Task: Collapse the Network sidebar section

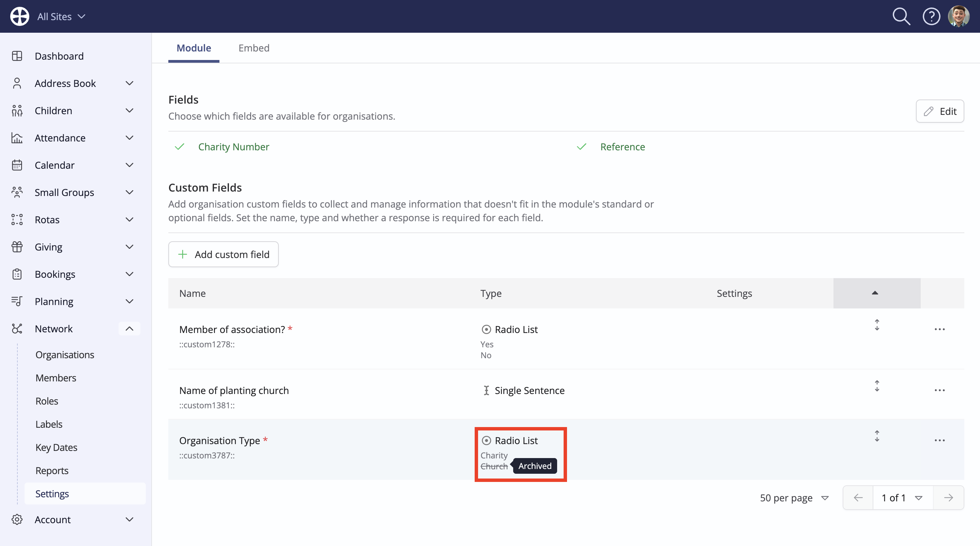Action: (x=129, y=329)
